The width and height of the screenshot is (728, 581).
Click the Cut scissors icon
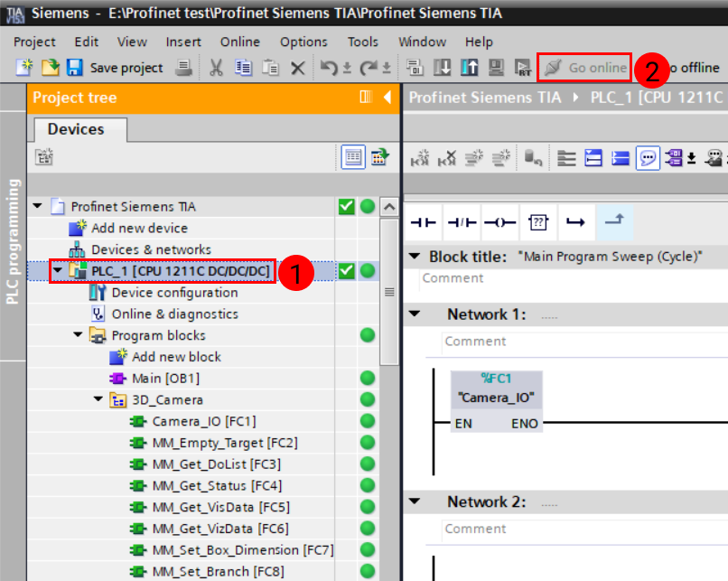[216, 68]
